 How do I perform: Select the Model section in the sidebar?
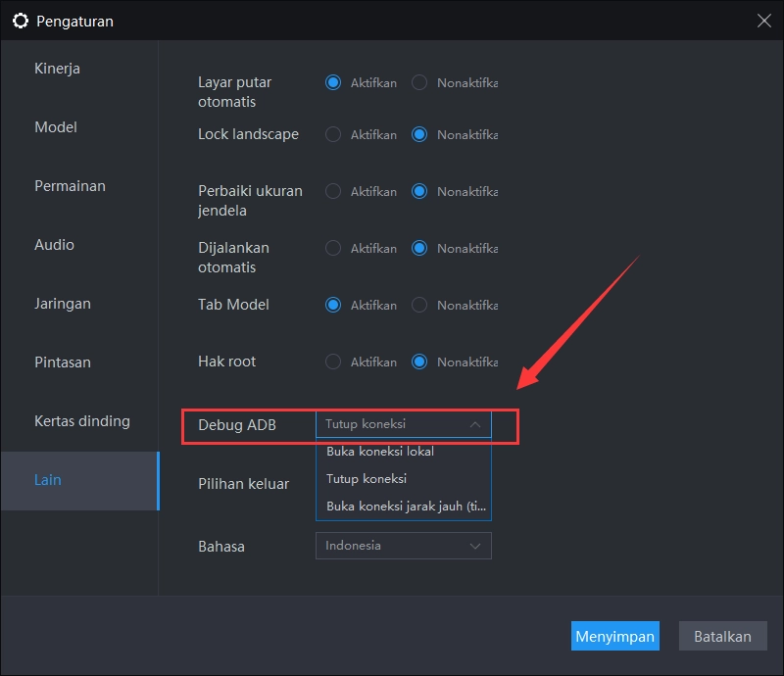56,126
